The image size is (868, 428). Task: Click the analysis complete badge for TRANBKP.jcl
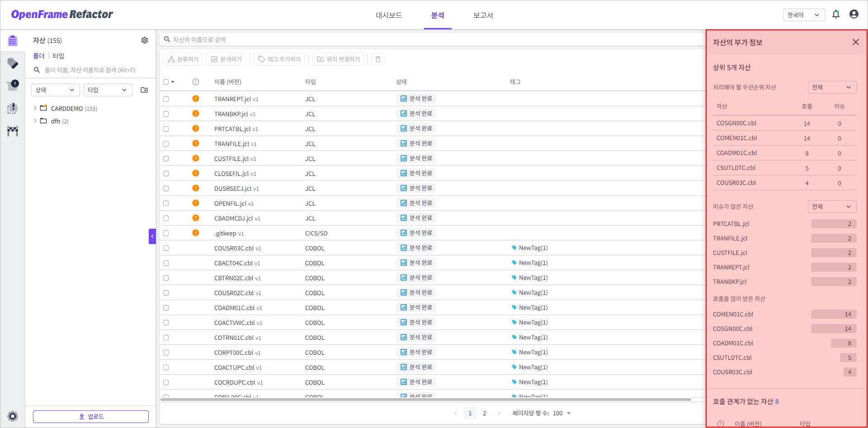(416, 113)
